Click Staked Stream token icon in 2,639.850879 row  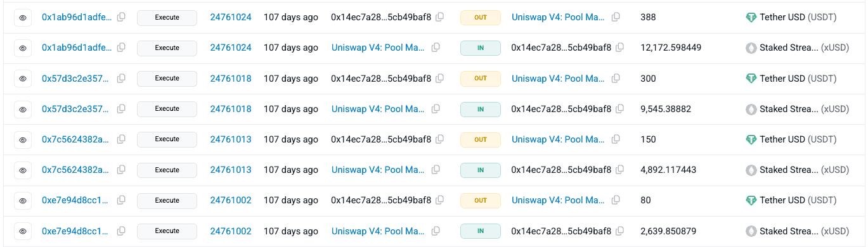(751, 231)
